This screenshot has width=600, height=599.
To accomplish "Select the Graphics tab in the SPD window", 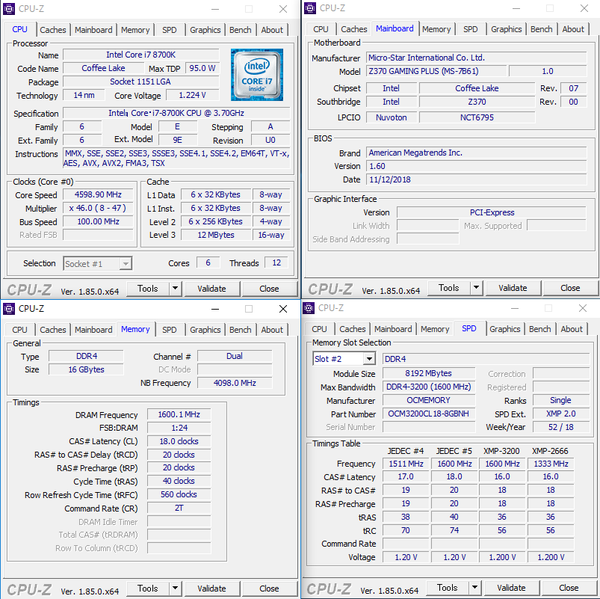I will pyautogui.click(x=505, y=329).
